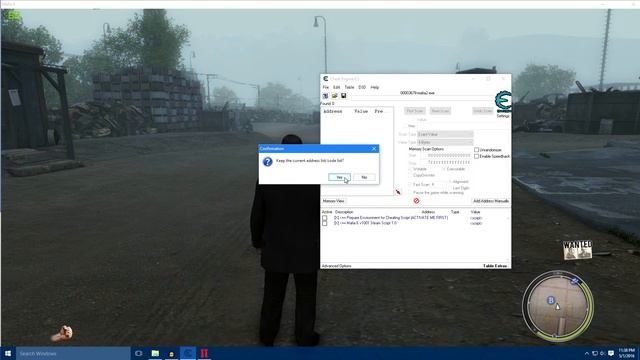The width and height of the screenshot is (640, 360).
Task: Choose No in the Confirmation dialog
Action: click(364, 177)
